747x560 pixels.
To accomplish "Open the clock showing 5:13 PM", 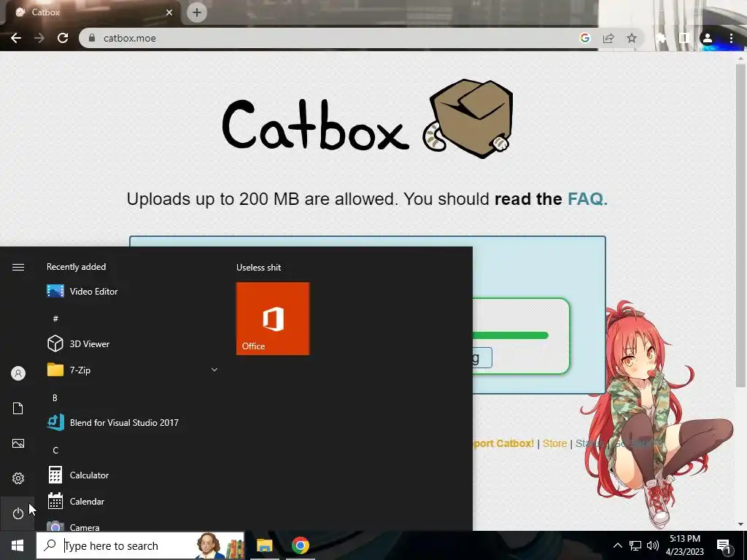I will (684, 545).
